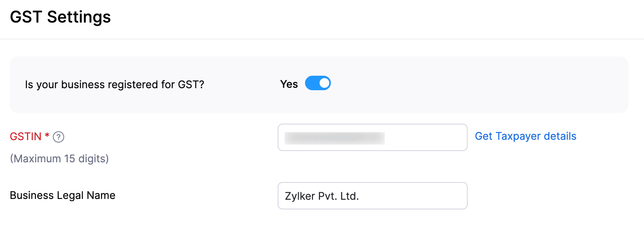Screen dimensions: 644x236
Task: Click the '(Maximum 15 digits)' hint text
Action: (59, 159)
